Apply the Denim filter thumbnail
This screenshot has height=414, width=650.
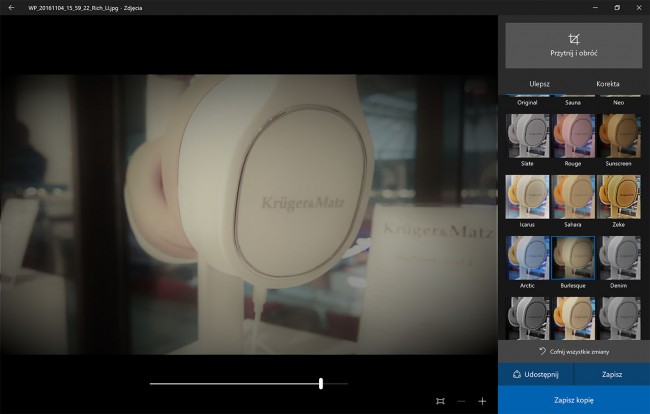(619, 258)
